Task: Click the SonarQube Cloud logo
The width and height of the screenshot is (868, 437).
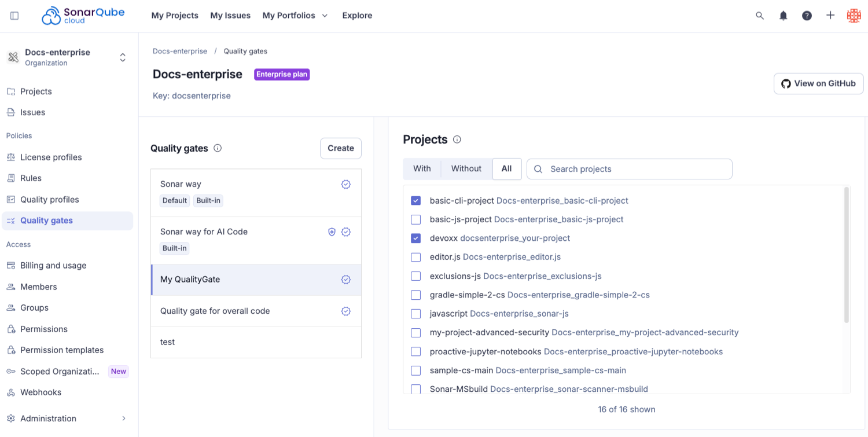Action: 83,16
